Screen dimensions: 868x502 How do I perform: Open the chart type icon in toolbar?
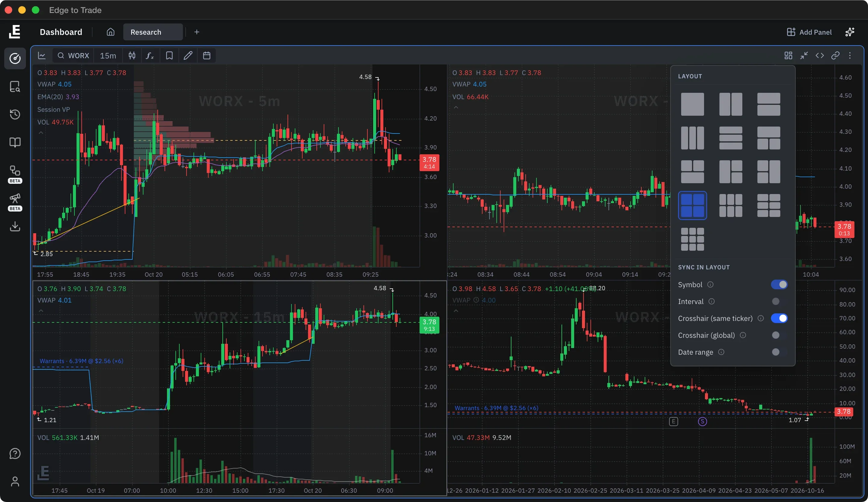pyautogui.click(x=42, y=55)
